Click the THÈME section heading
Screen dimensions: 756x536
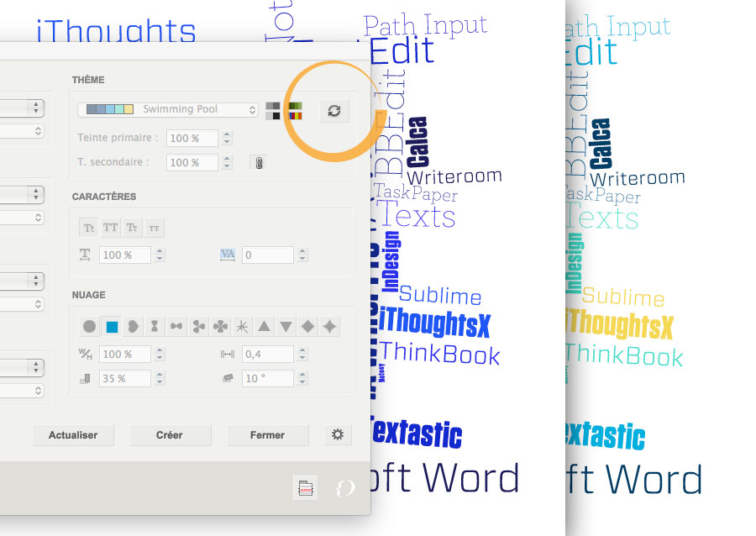[88, 80]
